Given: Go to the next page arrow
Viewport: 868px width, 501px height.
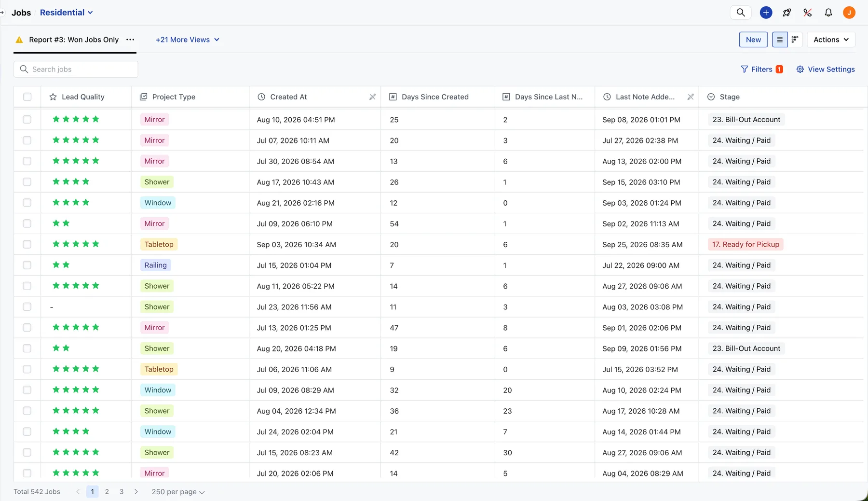Looking at the screenshot, I should point(136,492).
